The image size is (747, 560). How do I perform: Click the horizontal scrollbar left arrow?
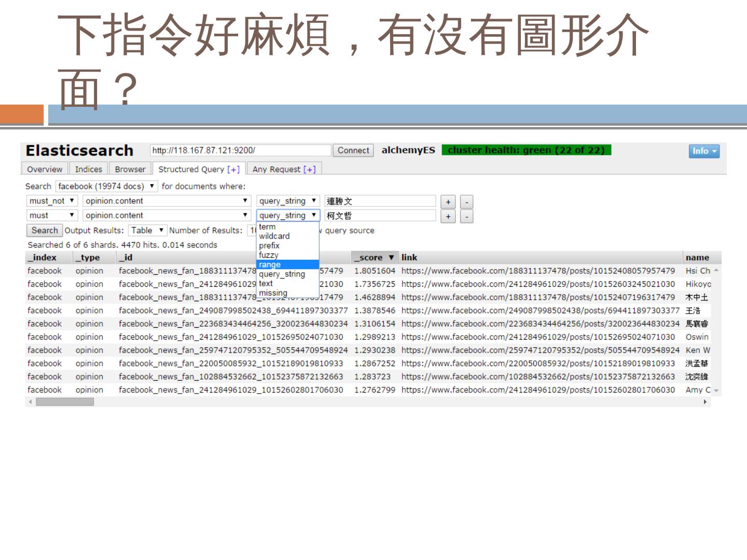point(31,402)
